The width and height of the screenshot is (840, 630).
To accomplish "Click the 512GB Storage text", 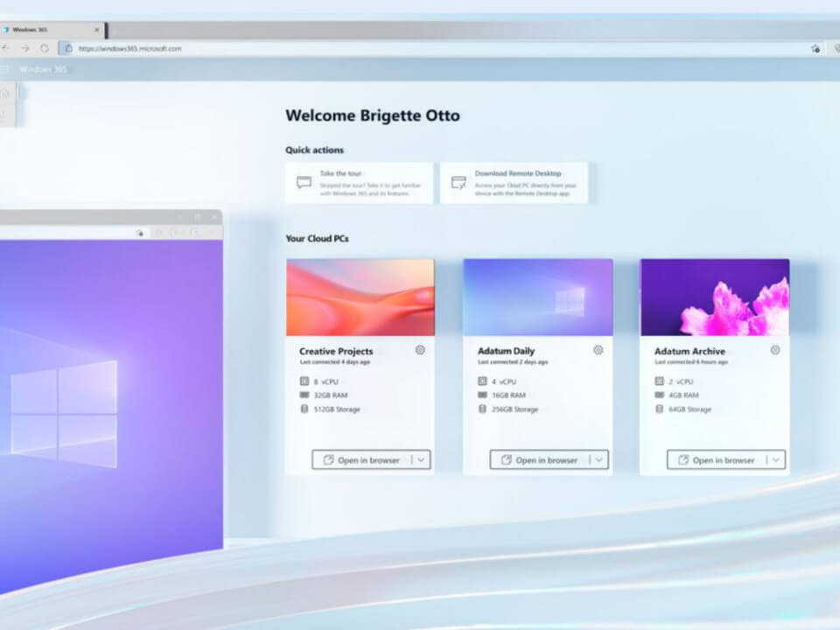I will (337, 409).
